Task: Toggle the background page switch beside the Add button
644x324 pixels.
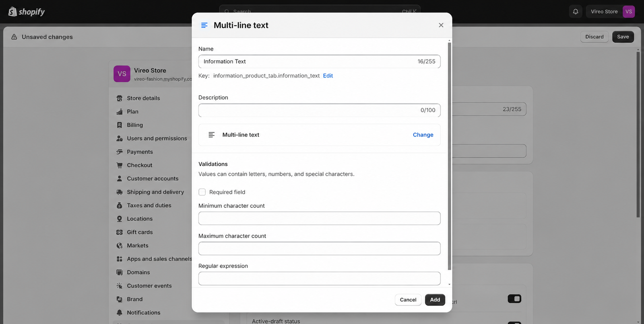Action: pyautogui.click(x=514, y=299)
